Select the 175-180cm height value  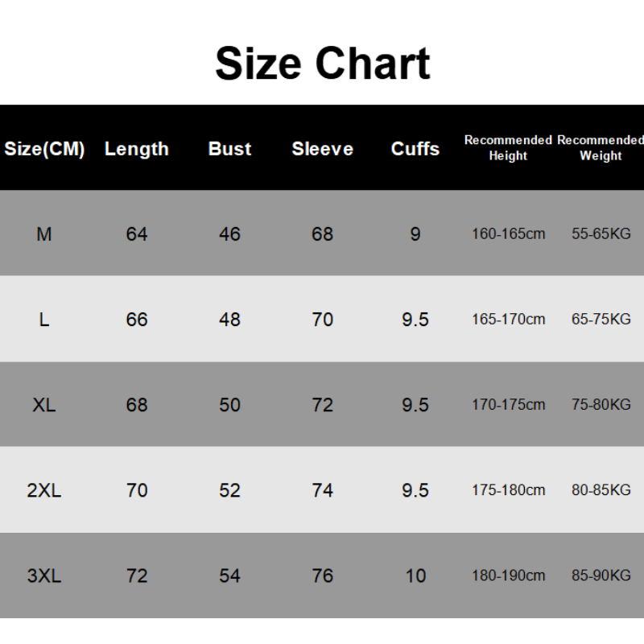[x=508, y=490]
